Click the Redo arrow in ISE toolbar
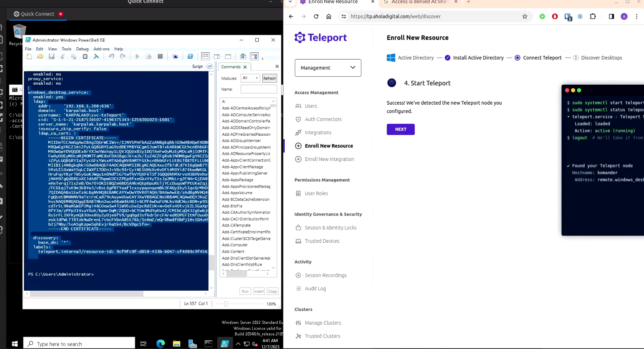 (x=123, y=57)
